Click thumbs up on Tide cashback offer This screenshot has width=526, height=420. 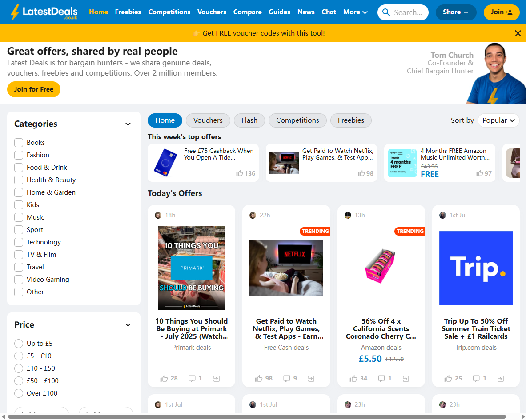240,173
